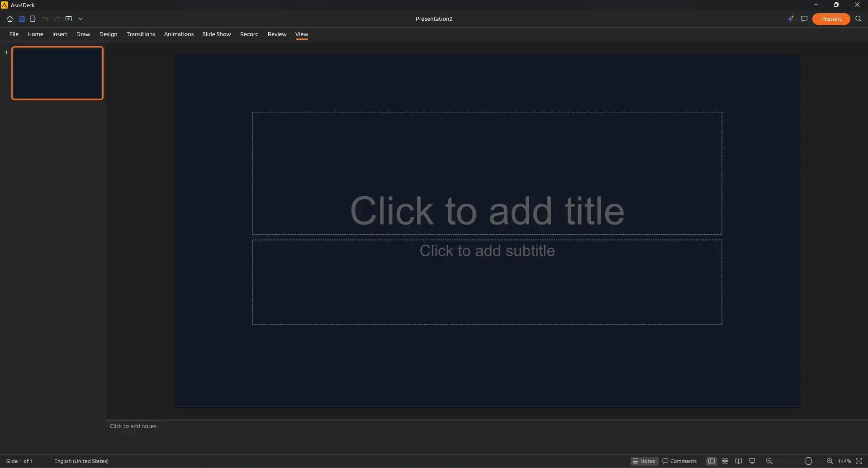Image resolution: width=868 pixels, height=468 pixels.
Task: Select slide 1 thumbnail
Action: [x=57, y=73]
